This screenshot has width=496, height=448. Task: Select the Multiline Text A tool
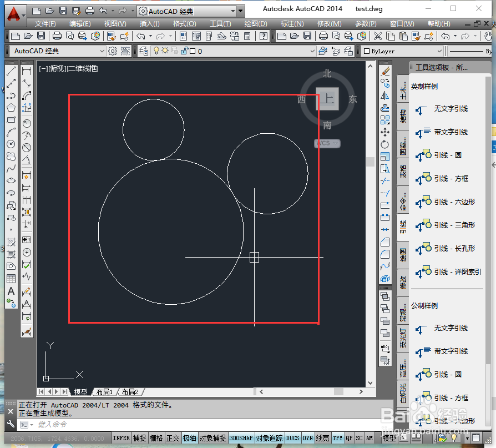pos(11,291)
